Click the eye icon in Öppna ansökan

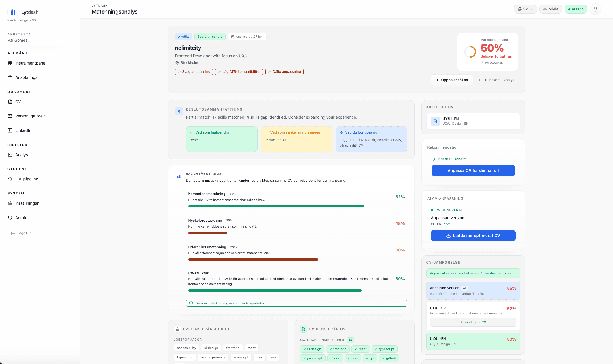click(x=438, y=80)
